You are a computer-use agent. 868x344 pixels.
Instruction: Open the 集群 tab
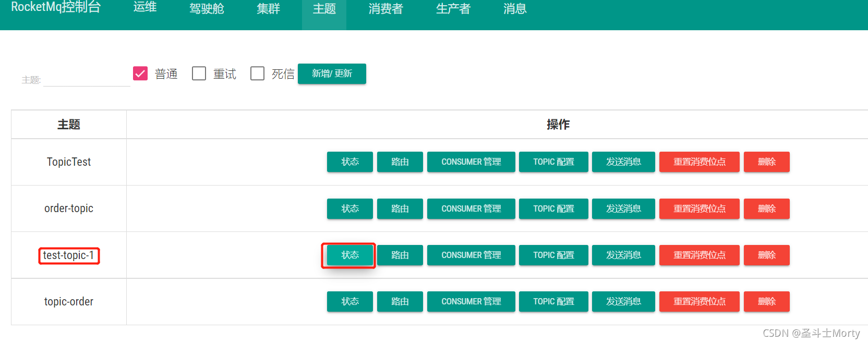pyautogui.click(x=268, y=9)
